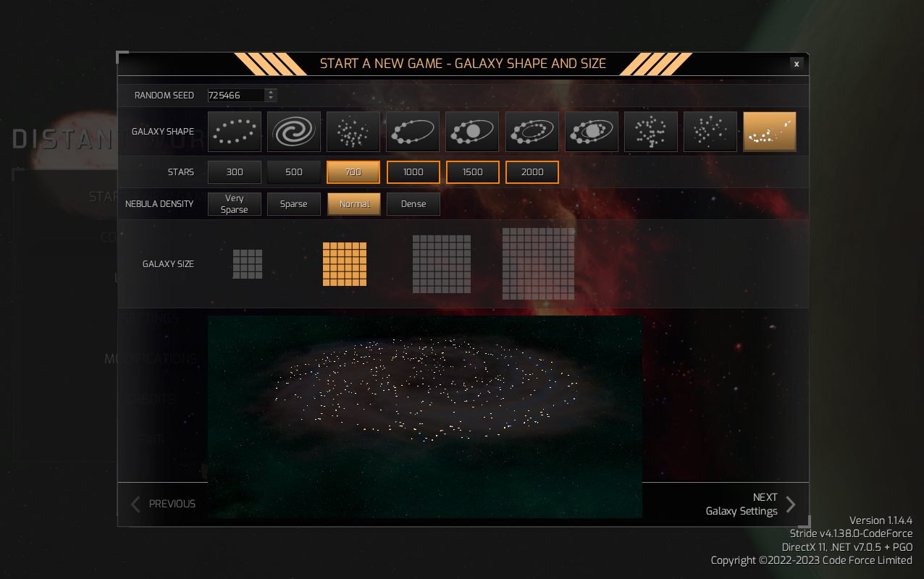Decrease the random seed with down arrow
Viewport: 924px width, 579px height.
click(271, 98)
